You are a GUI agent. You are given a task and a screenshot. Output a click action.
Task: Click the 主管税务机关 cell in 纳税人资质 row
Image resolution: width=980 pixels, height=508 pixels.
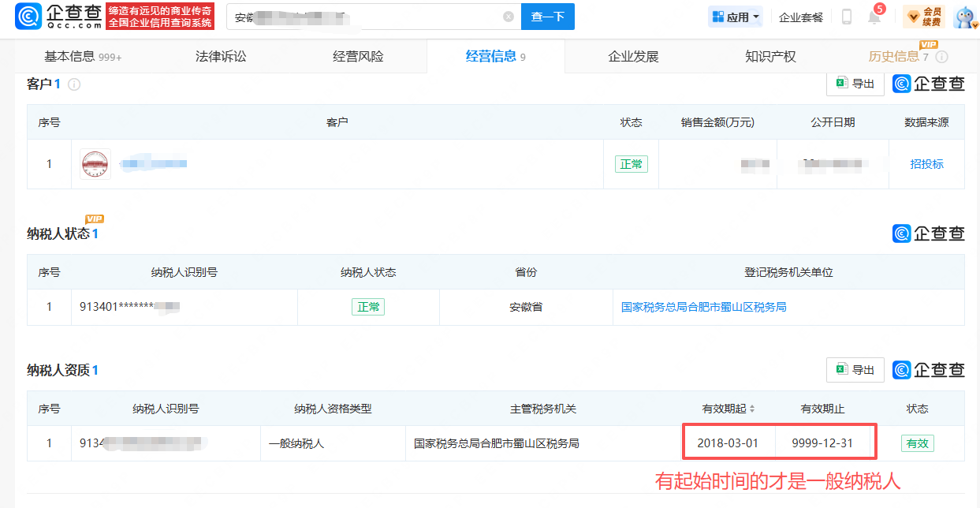tap(542, 443)
